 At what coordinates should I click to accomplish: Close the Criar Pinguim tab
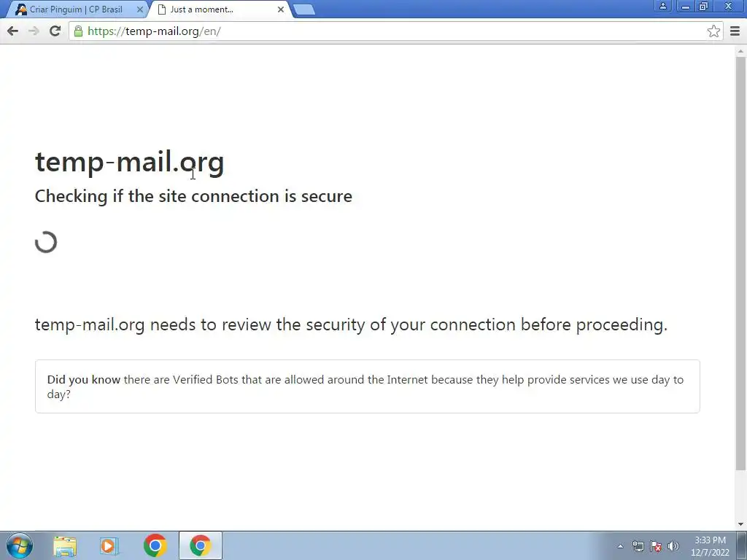pyautogui.click(x=139, y=9)
